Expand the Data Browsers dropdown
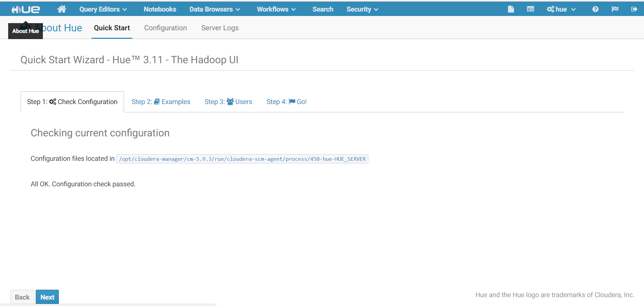Image resolution: width=644 pixels, height=306 pixels. (215, 9)
